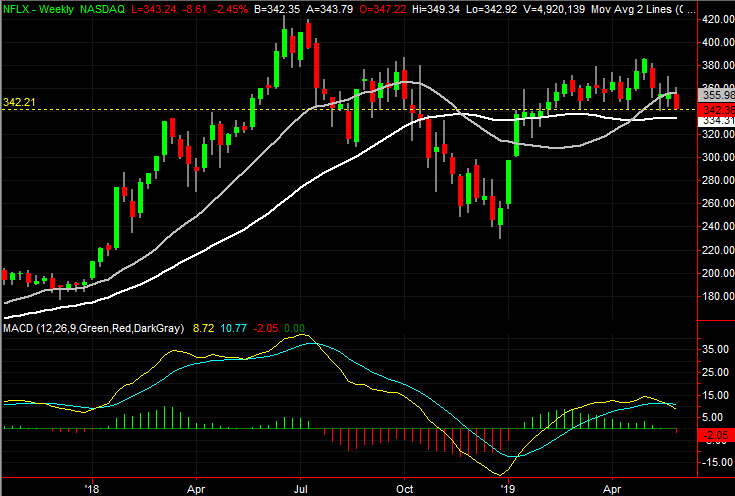Click the 380.00 price axis label
The image size is (735, 496).
718,65
